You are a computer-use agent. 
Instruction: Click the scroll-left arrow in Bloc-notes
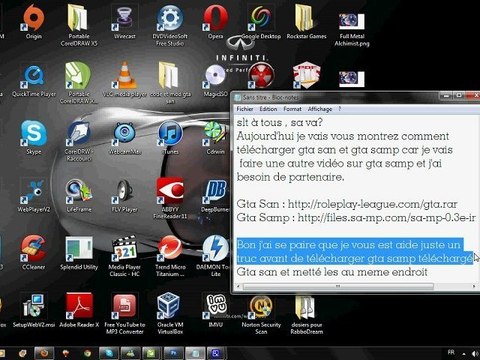[238, 286]
